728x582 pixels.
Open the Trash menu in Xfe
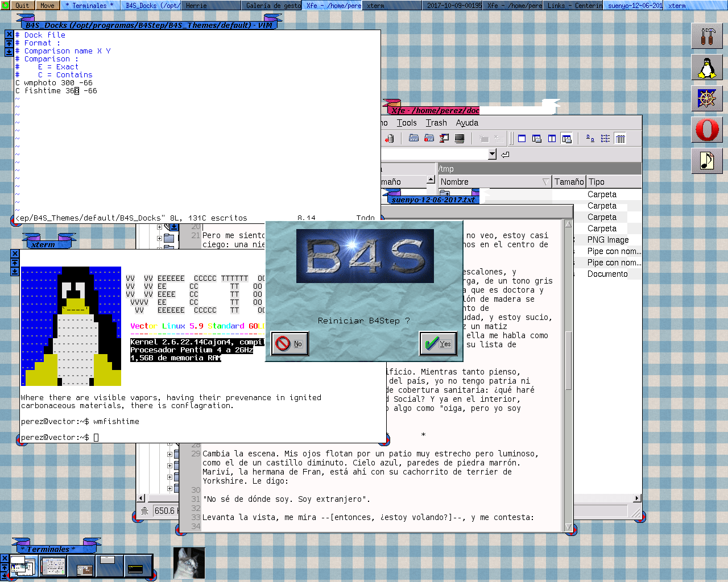(436, 123)
